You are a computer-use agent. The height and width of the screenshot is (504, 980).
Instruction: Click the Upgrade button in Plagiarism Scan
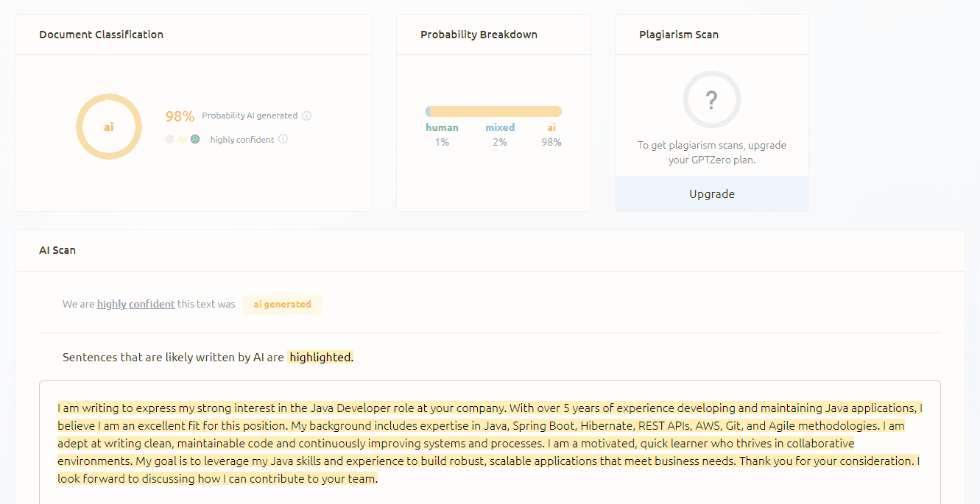(x=712, y=194)
